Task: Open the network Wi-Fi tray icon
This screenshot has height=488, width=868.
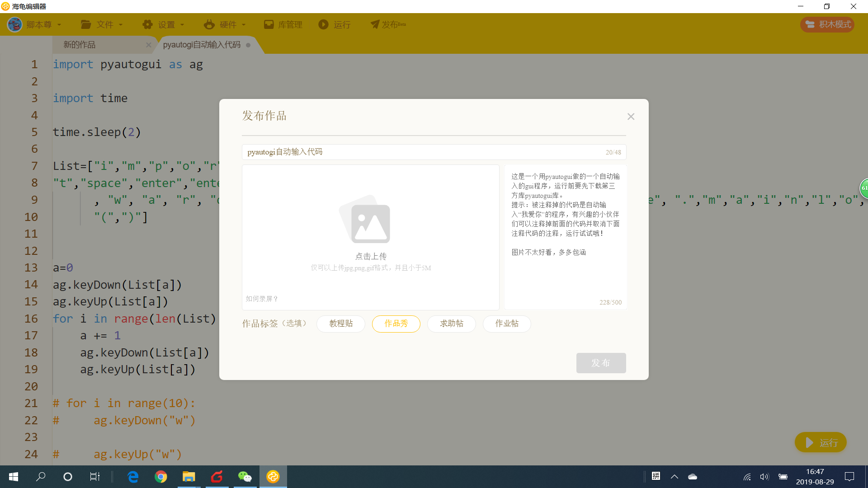Action: click(x=747, y=477)
